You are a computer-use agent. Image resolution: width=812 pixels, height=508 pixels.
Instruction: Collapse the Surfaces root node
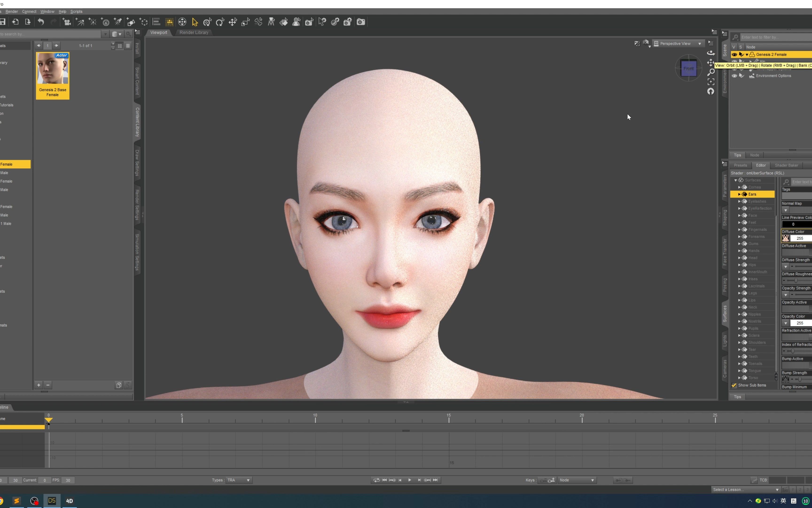click(x=735, y=180)
